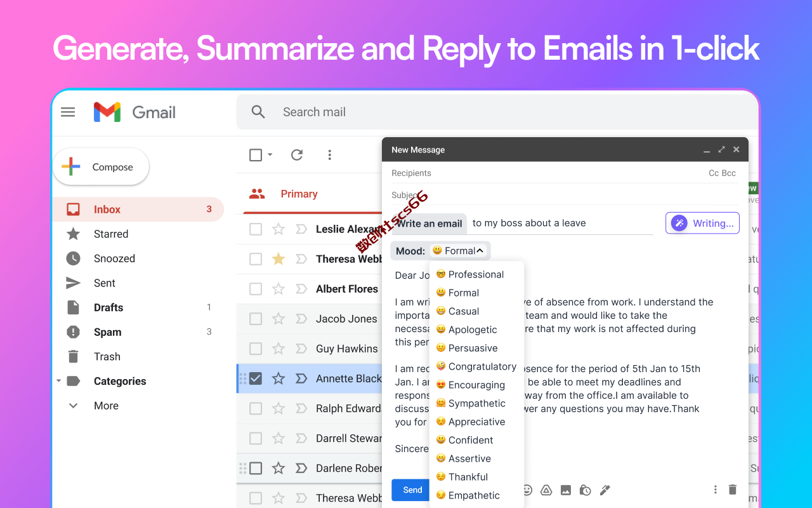Viewport: 812px width, 508px height.
Task: Close the New Message window
Action: (737, 150)
